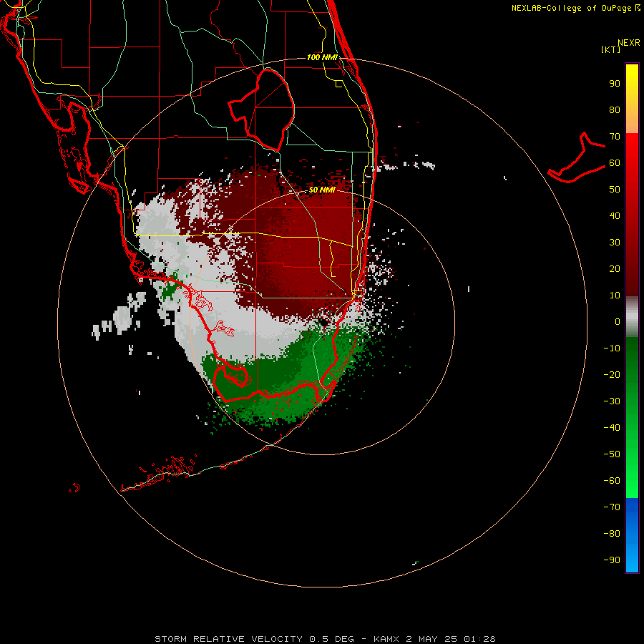The image size is (644, 644).
Task: Click the 20 value on velocity scale
Action: [x=615, y=268]
